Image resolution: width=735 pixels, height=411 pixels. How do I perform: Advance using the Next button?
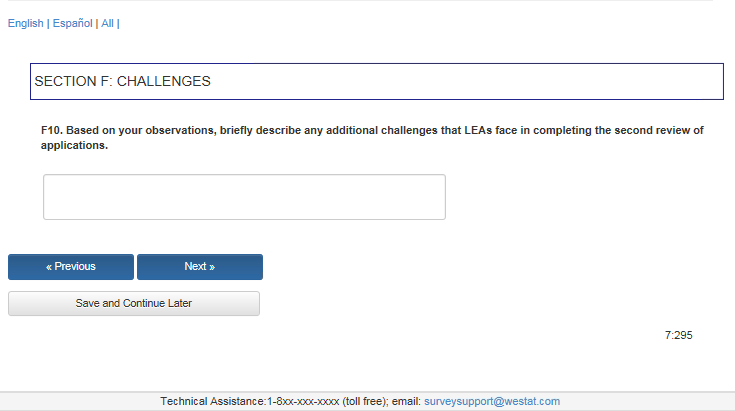tap(200, 267)
